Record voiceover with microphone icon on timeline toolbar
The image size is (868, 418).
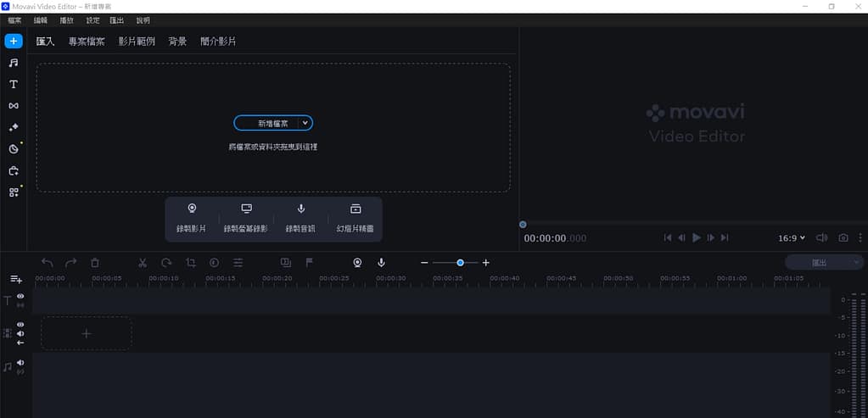coord(382,263)
